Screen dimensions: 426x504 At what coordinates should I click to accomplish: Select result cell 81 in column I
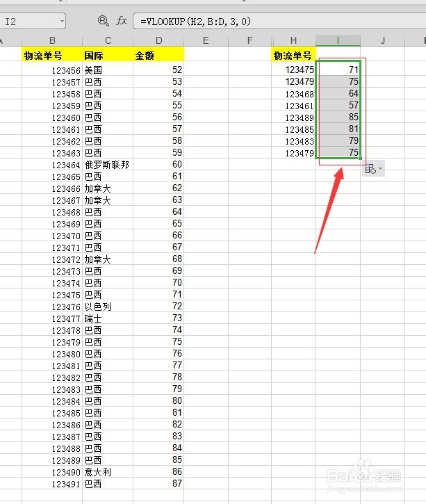coord(338,129)
